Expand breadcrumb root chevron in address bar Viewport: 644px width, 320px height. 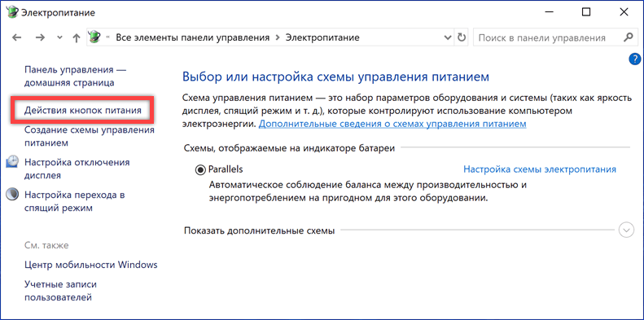click(108, 37)
